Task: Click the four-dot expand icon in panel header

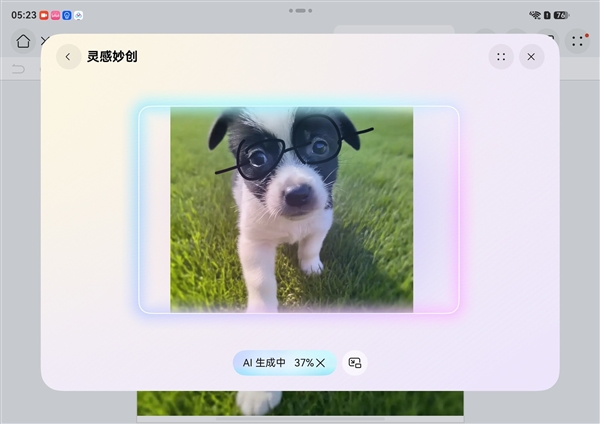Action: [x=501, y=57]
